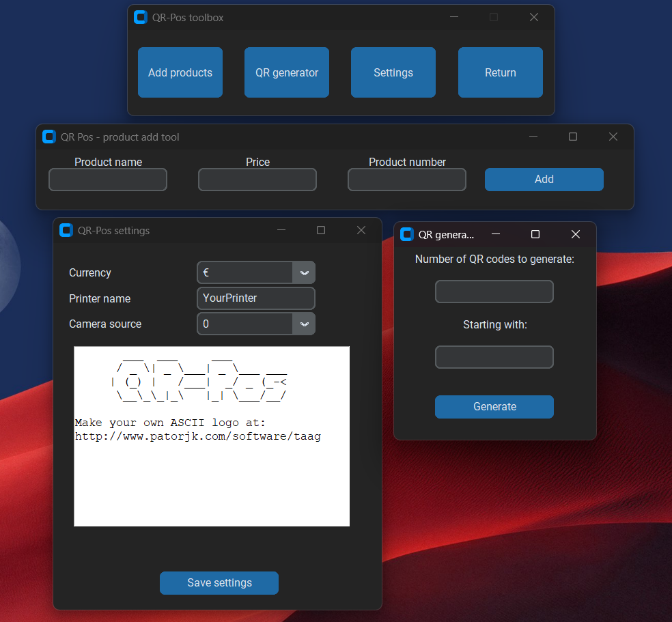Click into the Product number field
This screenshot has width=672, height=622.
pos(406,180)
